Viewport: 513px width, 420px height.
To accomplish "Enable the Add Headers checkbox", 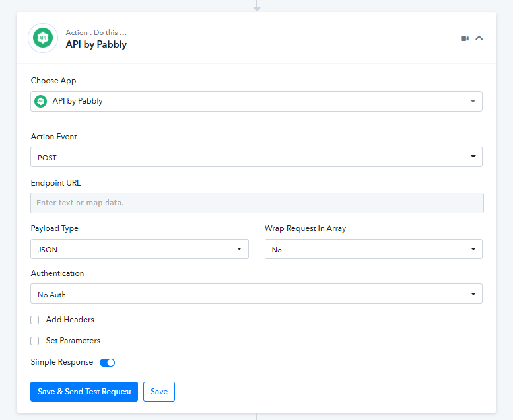I will 35,320.
